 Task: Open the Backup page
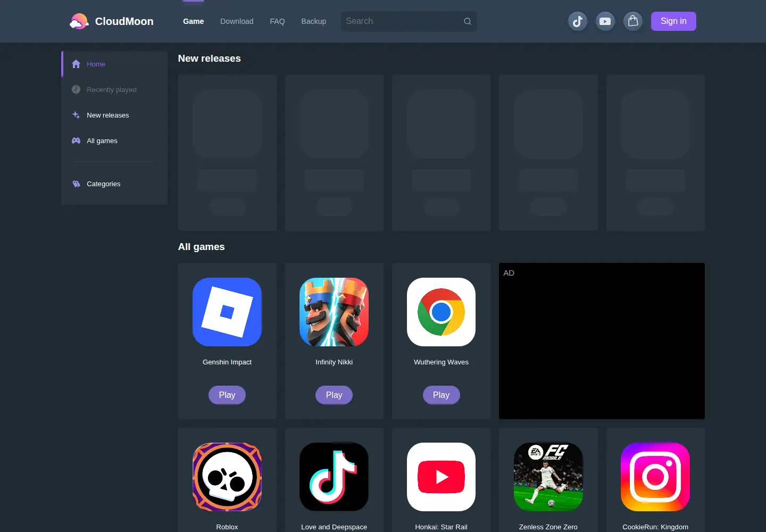(x=314, y=21)
